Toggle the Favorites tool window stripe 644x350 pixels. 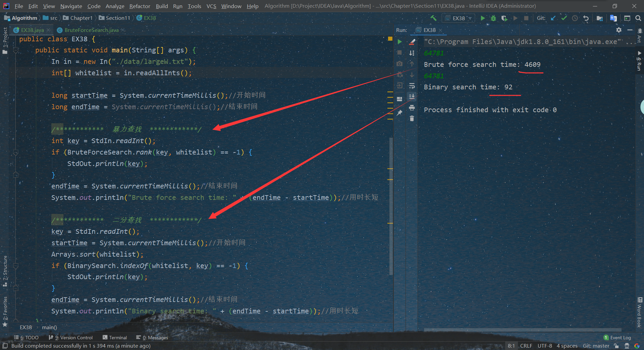[x=5, y=312]
